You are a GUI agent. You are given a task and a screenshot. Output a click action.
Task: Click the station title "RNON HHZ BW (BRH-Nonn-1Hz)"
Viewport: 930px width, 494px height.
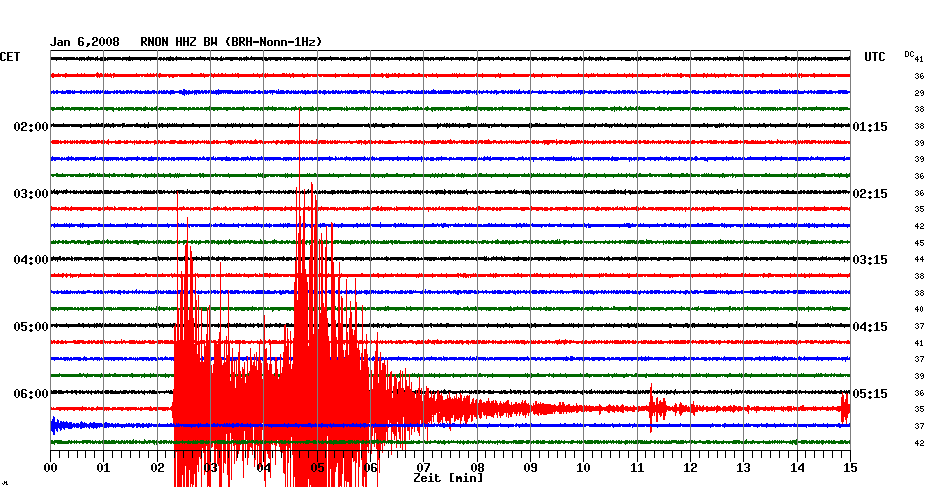click(x=231, y=42)
